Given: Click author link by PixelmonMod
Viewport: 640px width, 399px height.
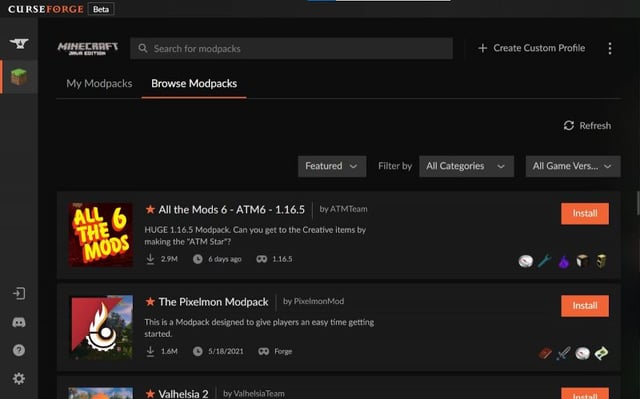Looking at the screenshot, I should coord(313,301).
